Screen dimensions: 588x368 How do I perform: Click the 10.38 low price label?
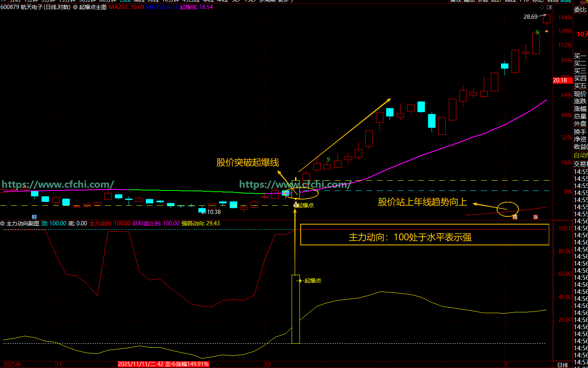tap(214, 212)
